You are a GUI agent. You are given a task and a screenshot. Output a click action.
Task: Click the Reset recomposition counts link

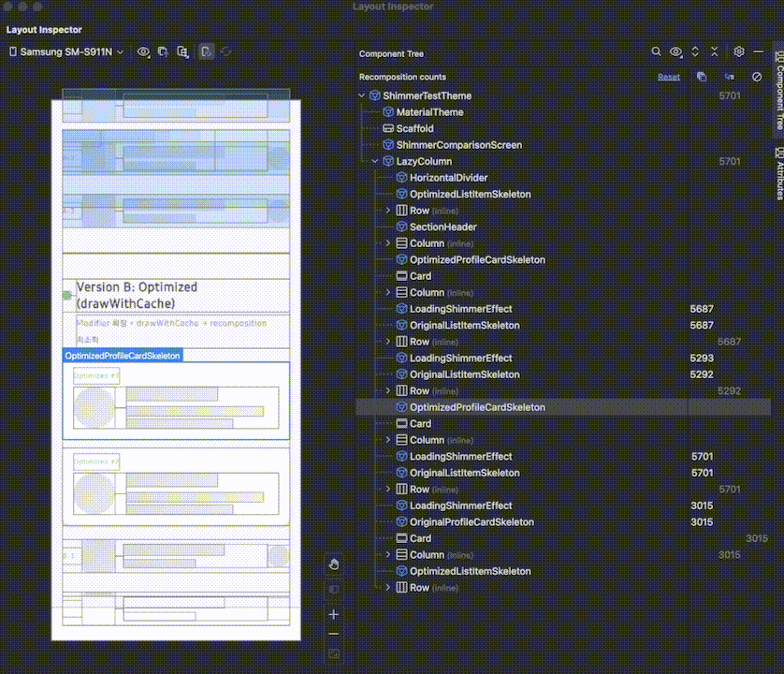[669, 77]
